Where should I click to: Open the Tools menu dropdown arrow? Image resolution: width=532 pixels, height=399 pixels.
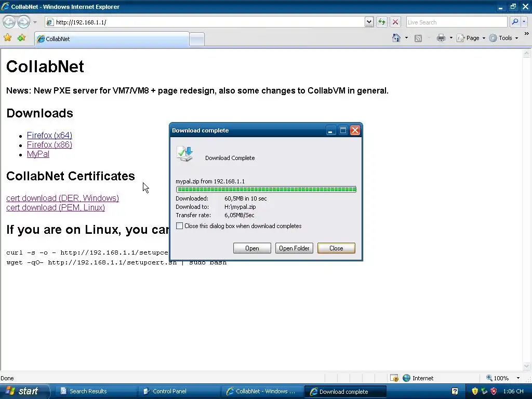(516, 38)
